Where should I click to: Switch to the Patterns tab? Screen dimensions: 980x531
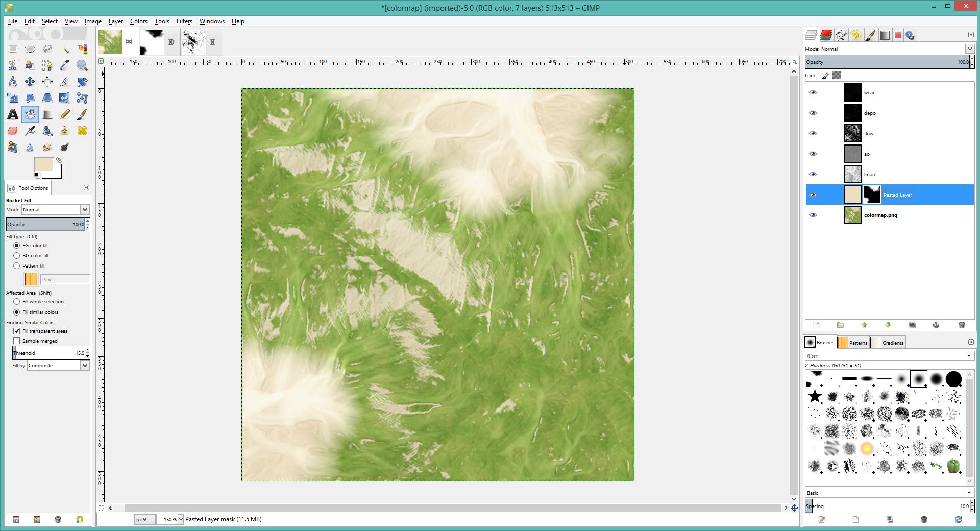pyautogui.click(x=853, y=343)
